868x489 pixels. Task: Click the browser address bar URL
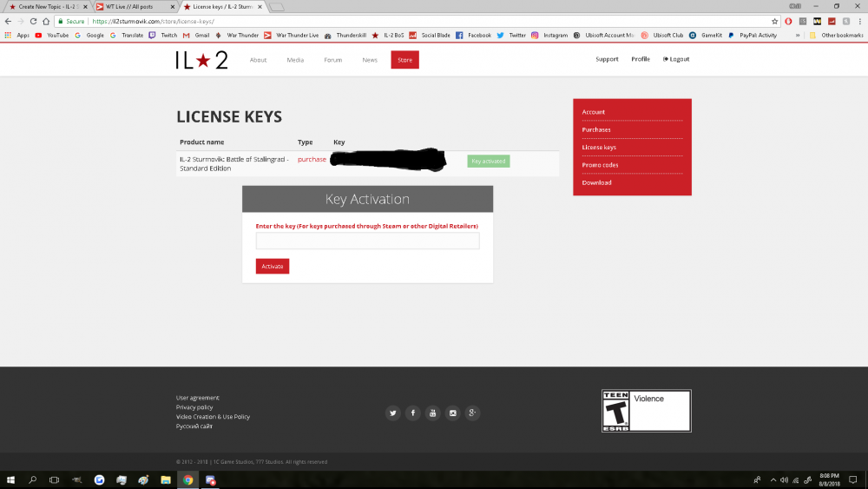click(153, 21)
